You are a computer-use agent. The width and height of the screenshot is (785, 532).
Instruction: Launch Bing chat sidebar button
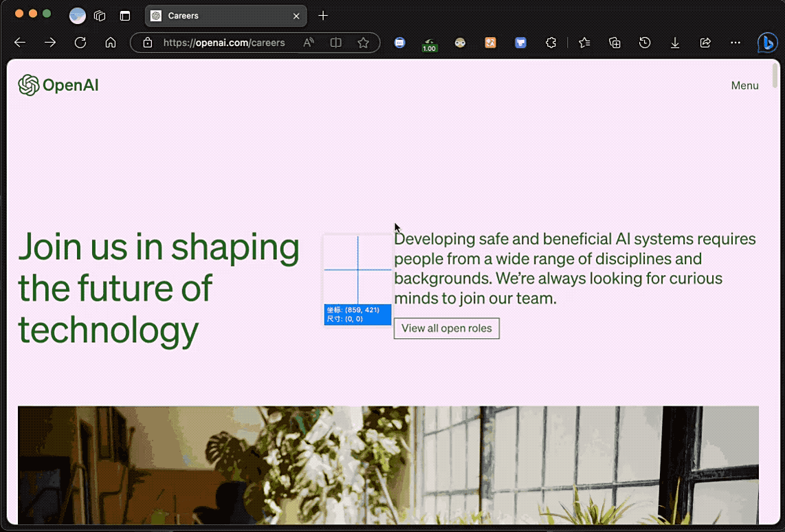point(768,43)
